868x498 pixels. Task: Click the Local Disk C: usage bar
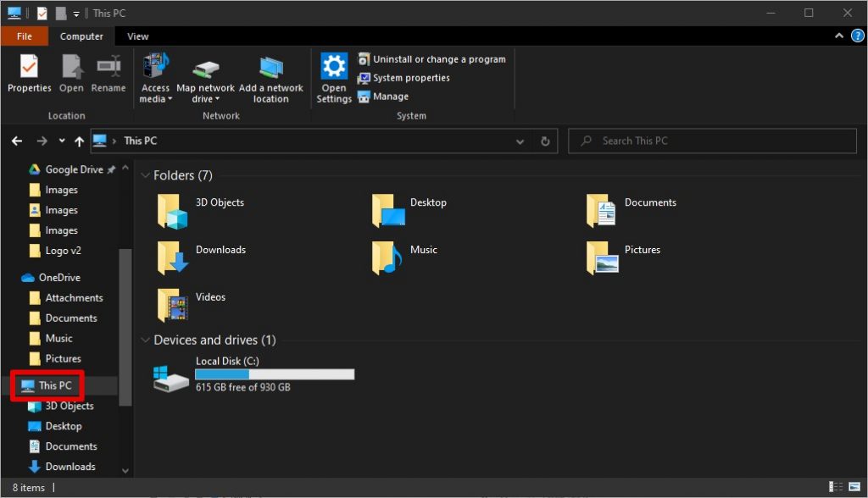[275, 373]
